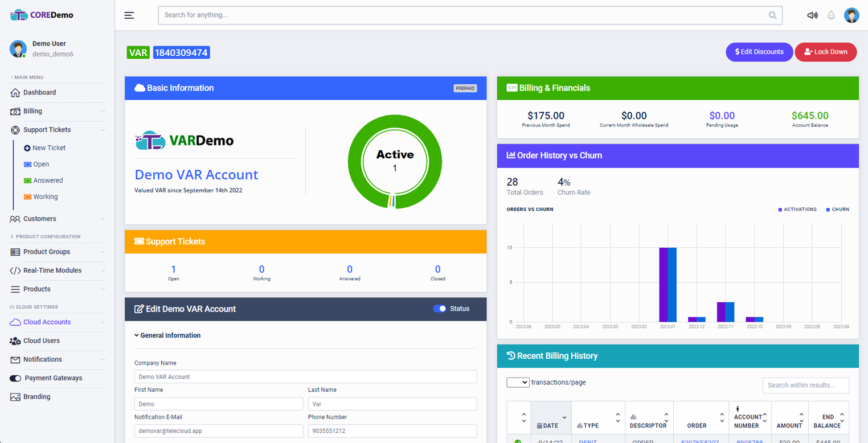Click the First Name input field

coord(219,404)
